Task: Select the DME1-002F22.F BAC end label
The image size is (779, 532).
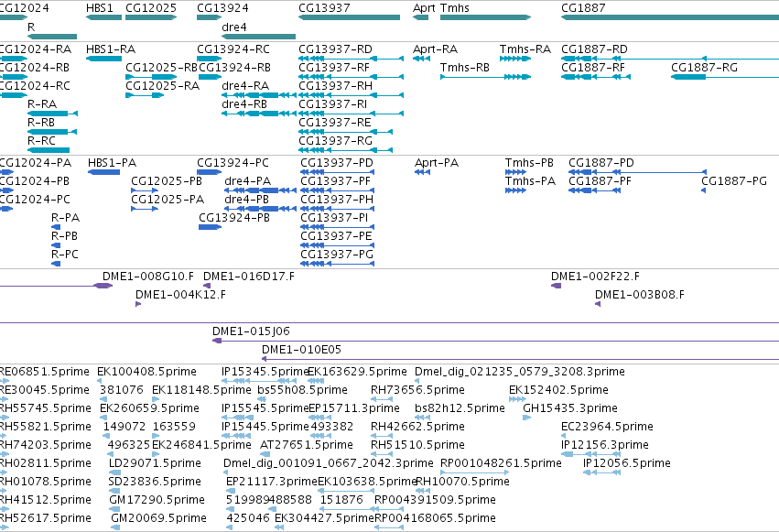Action: point(596,277)
